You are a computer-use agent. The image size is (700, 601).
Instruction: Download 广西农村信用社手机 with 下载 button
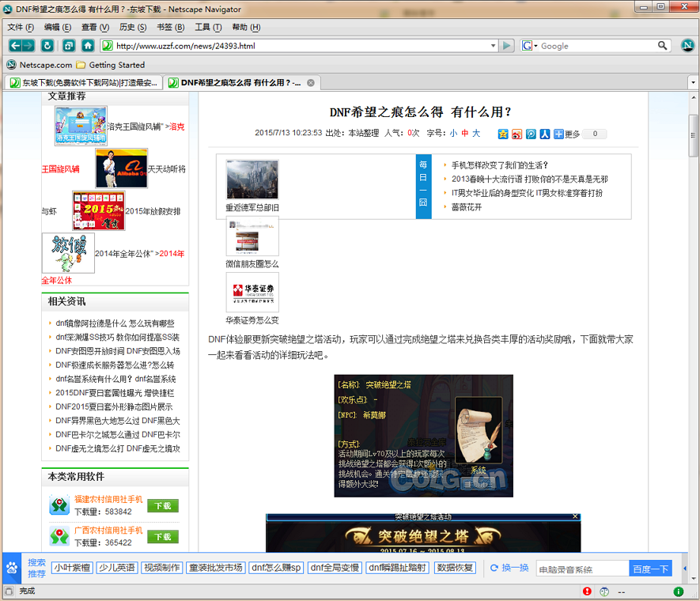coord(163,537)
